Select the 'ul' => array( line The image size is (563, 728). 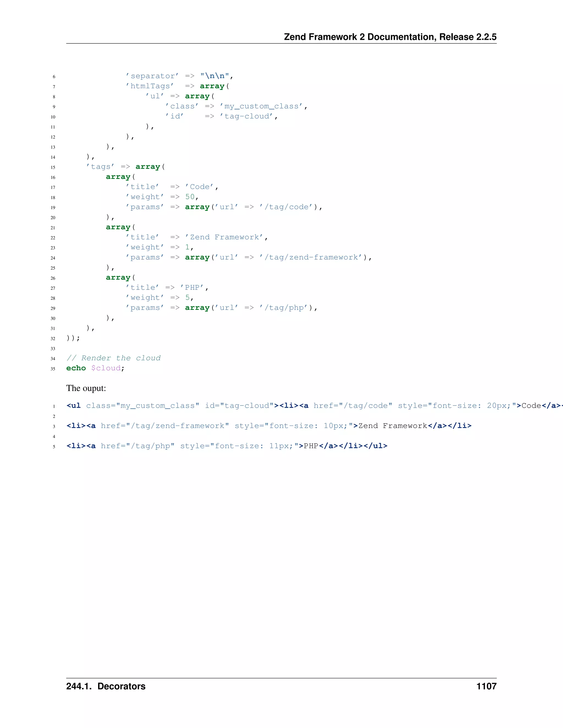[x=180, y=96]
